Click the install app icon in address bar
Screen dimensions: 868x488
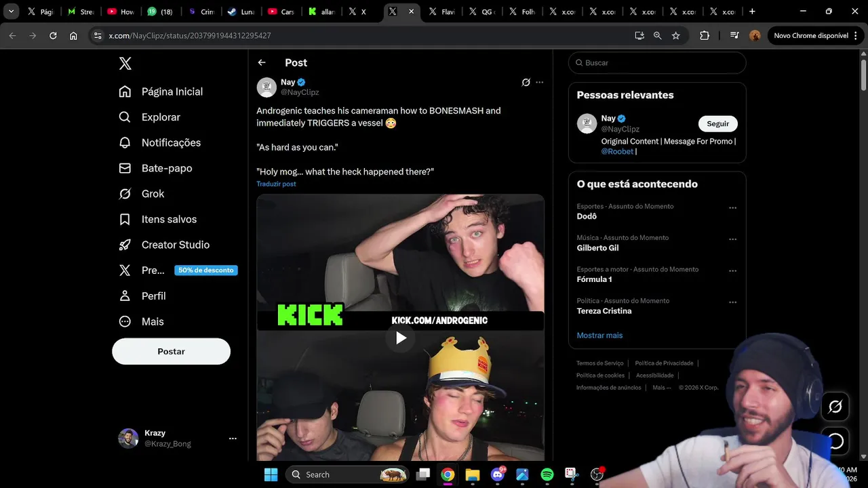click(639, 35)
